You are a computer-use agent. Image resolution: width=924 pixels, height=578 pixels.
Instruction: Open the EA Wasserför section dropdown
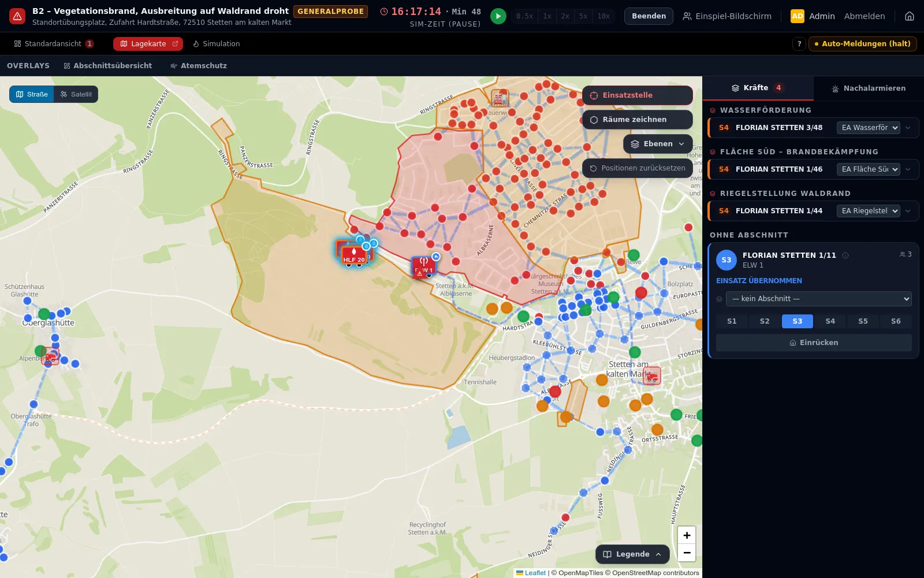tap(869, 128)
